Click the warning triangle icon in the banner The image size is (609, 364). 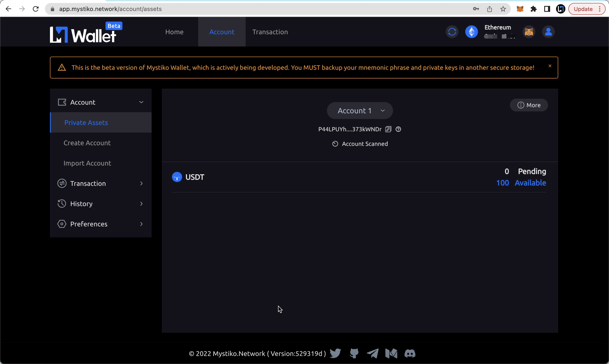click(62, 68)
